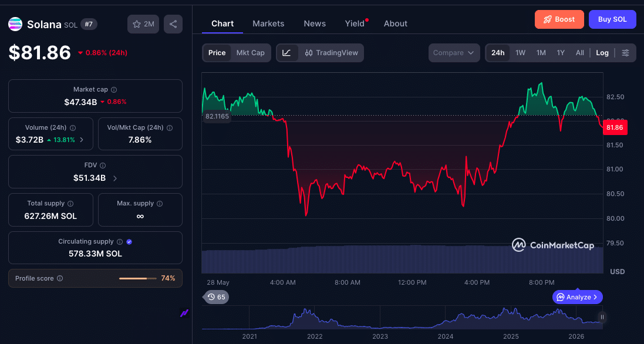
Task: Open the share icon button
Action: click(x=173, y=24)
